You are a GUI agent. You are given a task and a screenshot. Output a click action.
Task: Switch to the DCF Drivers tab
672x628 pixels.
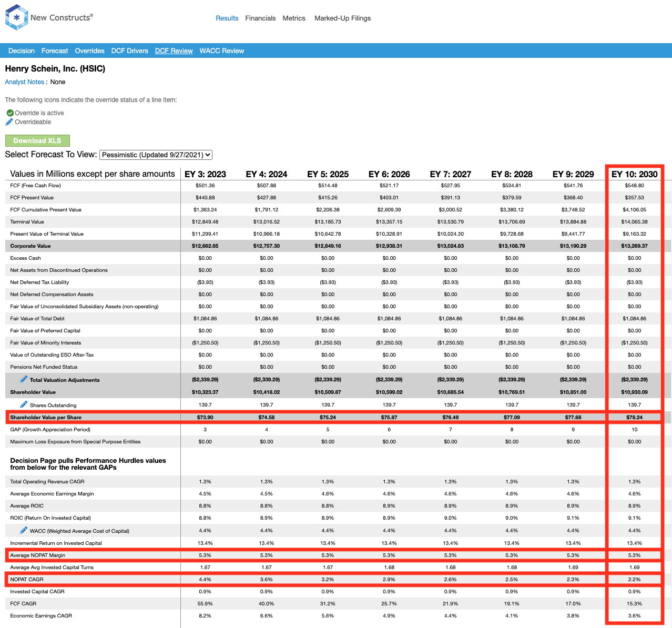(130, 51)
